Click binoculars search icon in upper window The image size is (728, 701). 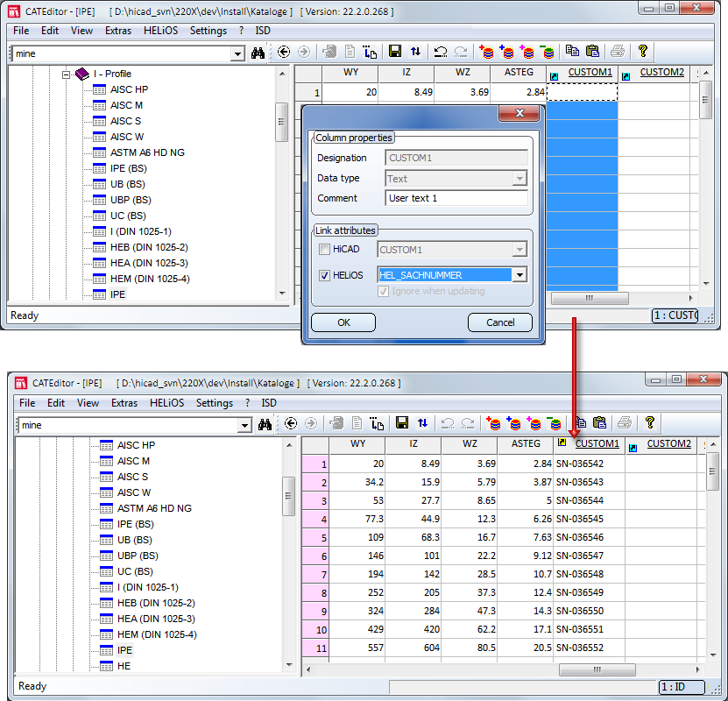pos(258,53)
